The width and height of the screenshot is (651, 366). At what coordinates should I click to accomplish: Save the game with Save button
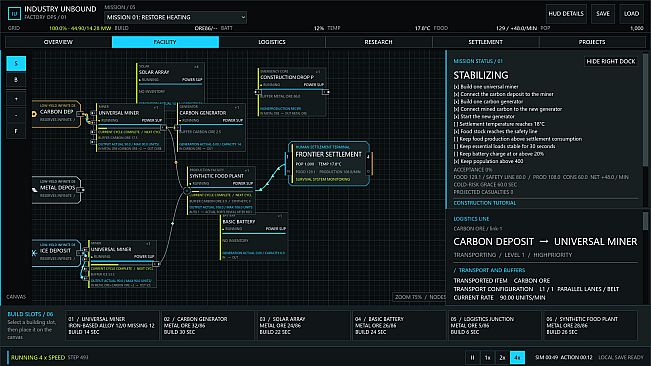(x=603, y=14)
